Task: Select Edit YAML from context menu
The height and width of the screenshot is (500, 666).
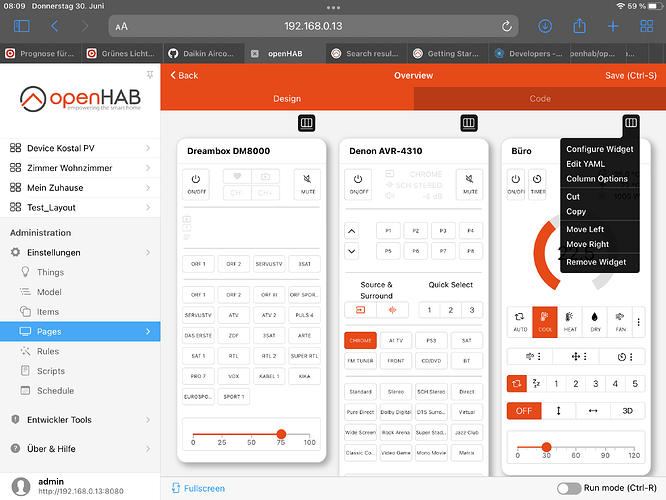Action: 600,164
